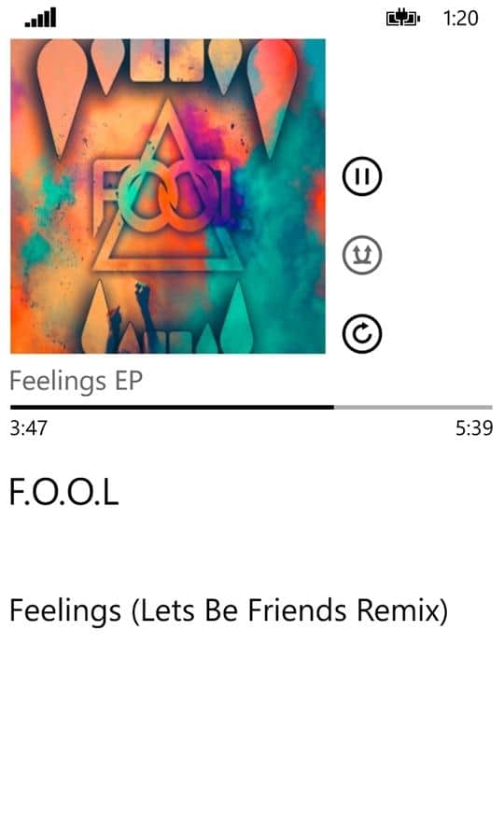This screenshot has width=504, height=840.
Task: Tap the 5:39 total duration label
Action: (x=474, y=428)
